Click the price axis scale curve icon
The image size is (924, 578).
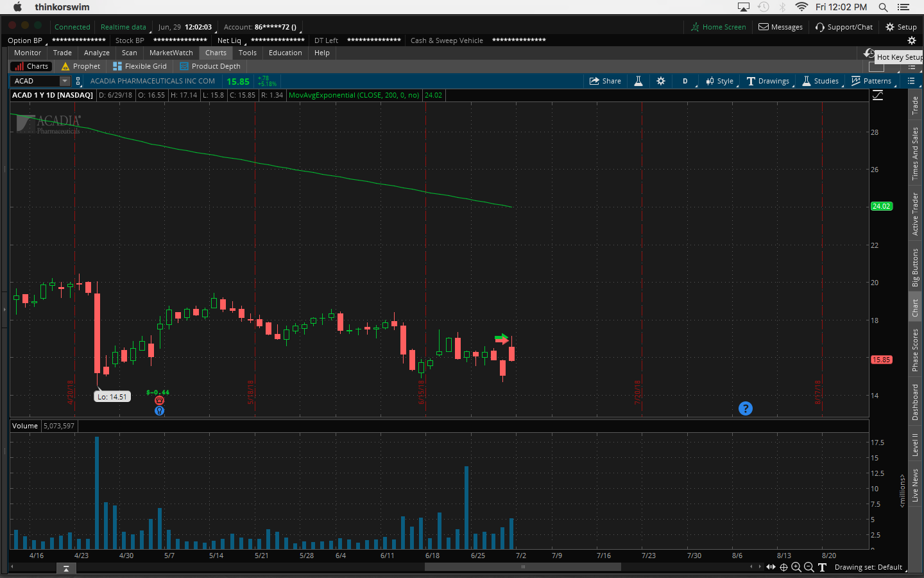(878, 95)
